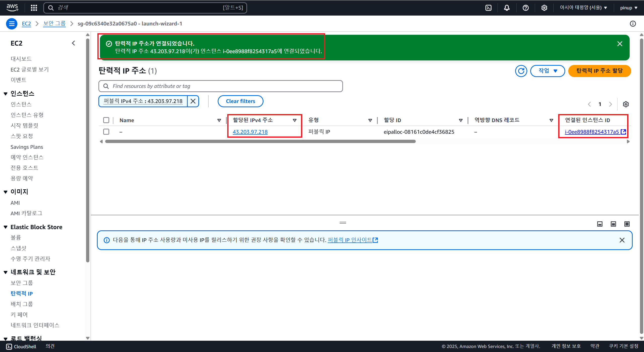Open 보안 그룹 in sidebar
Viewport: 644px width, 352px height.
(22, 283)
